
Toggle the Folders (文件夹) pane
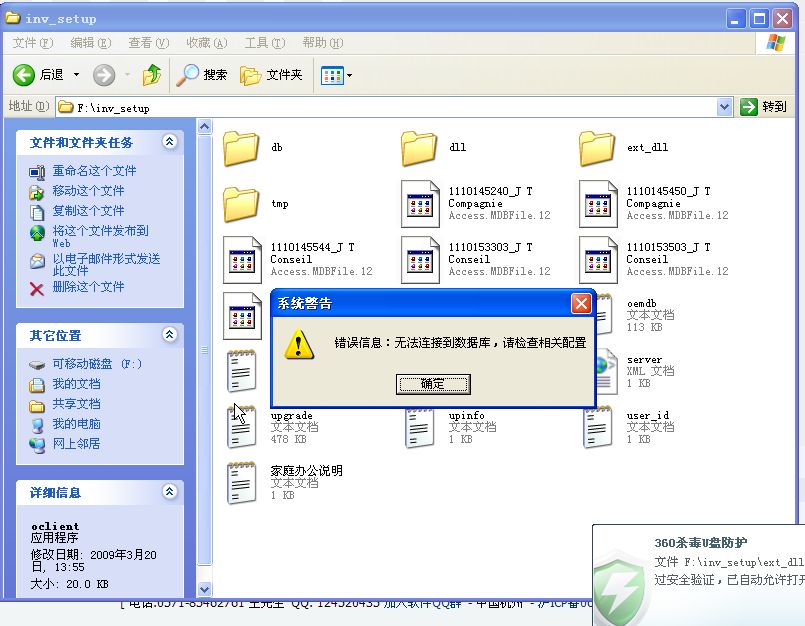pyautogui.click(x=272, y=75)
